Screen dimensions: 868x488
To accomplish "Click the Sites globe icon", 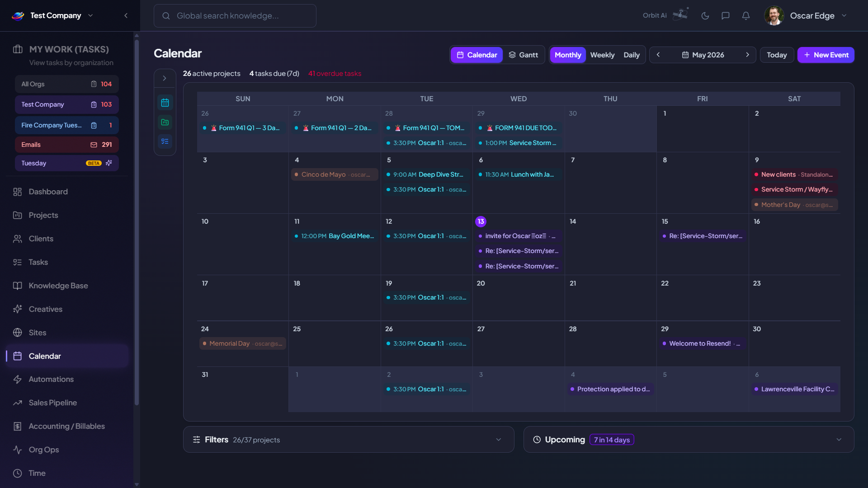I will [x=18, y=333].
